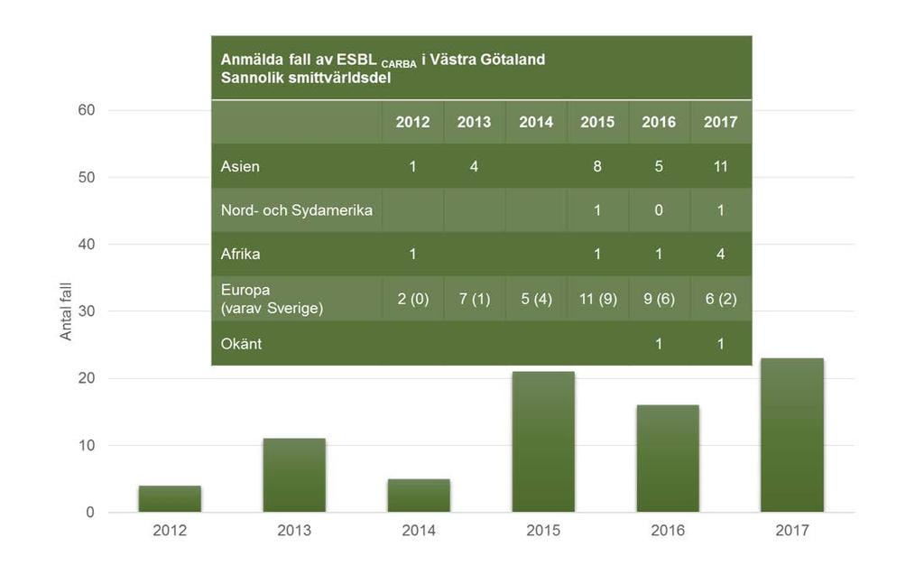The image size is (924, 575).
Task: Click Asien 2013 value '4'
Action: tap(474, 167)
